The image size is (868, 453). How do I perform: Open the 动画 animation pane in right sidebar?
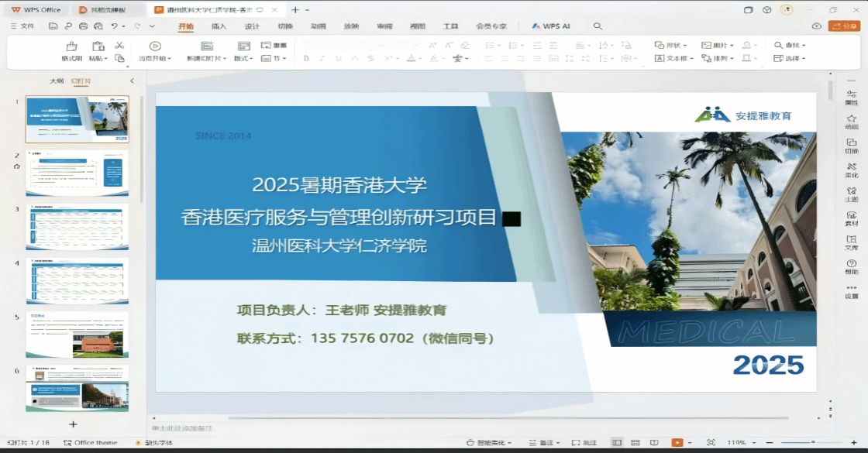(x=851, y=122)
